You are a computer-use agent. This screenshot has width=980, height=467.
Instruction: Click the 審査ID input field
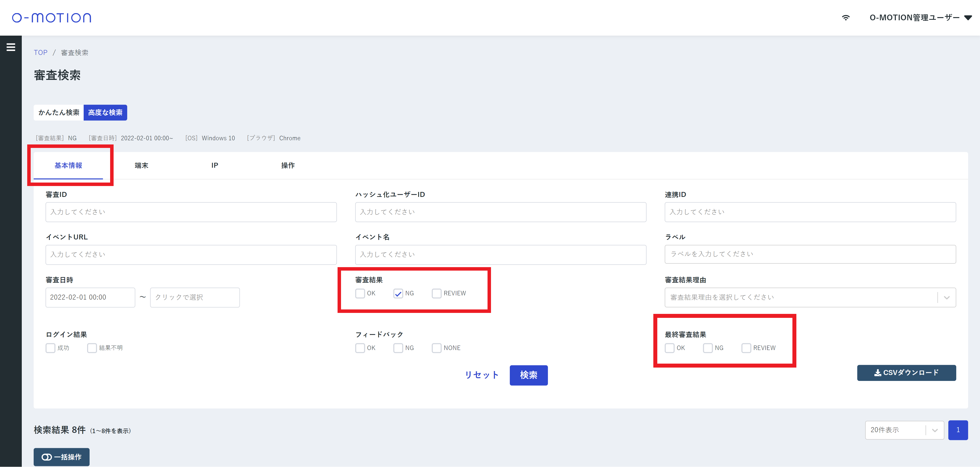[x=191, y=212]
